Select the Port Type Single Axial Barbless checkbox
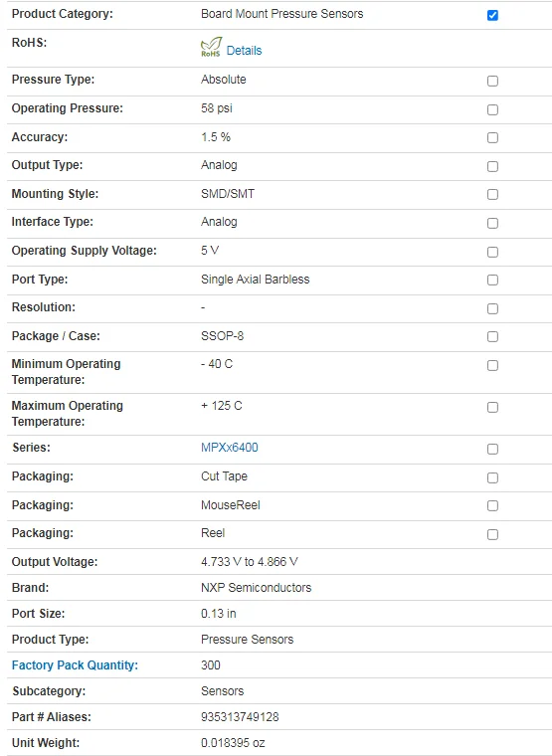The height and width of the screenshot is (756, 552). pos(492,281)
